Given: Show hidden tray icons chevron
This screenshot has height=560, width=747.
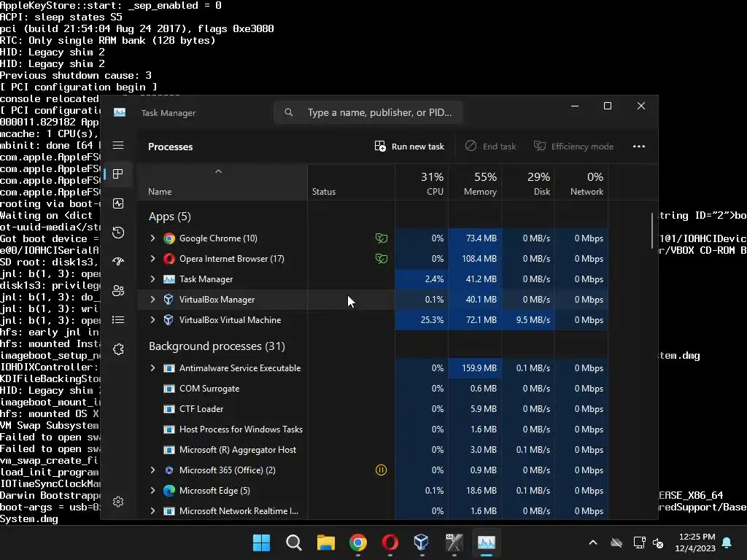Looking at the screenshot, I should tap(592, 542).
